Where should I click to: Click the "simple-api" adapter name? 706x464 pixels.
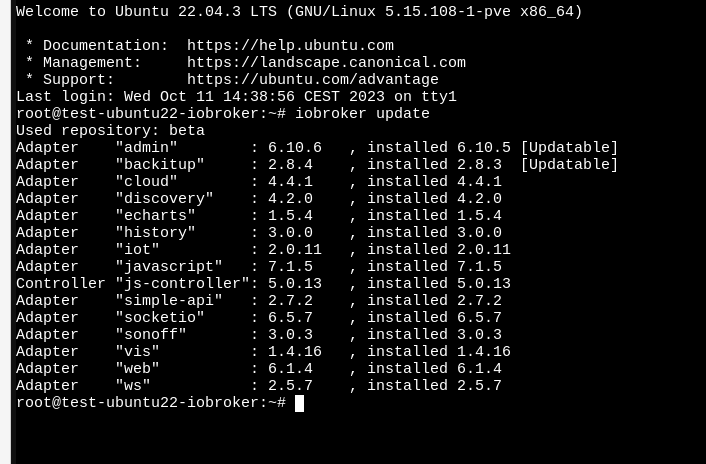tap(169, 301)
